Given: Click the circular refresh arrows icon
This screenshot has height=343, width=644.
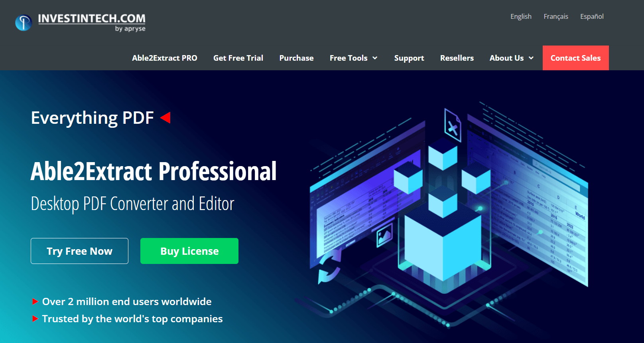Looking at the screenshot, I should coord(329,267).
